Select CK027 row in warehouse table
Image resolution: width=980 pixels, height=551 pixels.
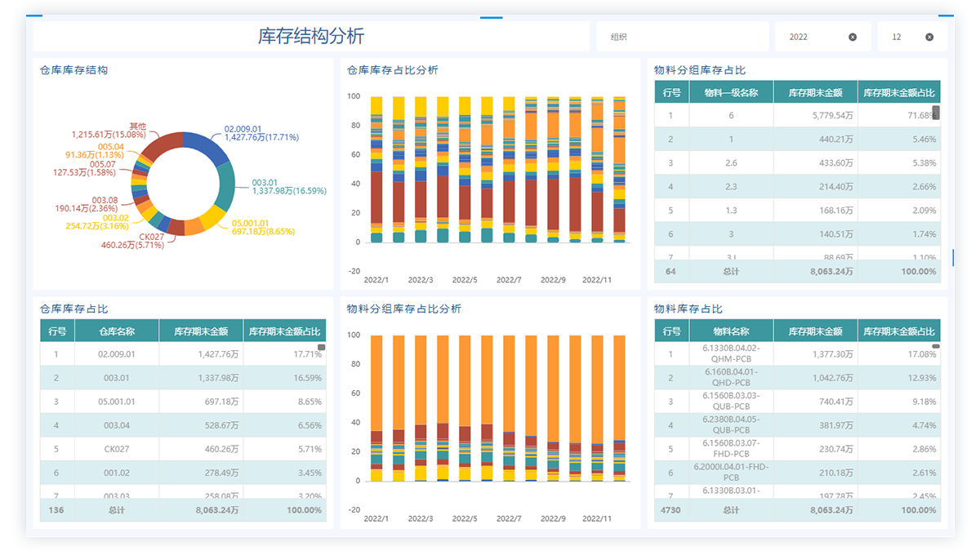183,449
